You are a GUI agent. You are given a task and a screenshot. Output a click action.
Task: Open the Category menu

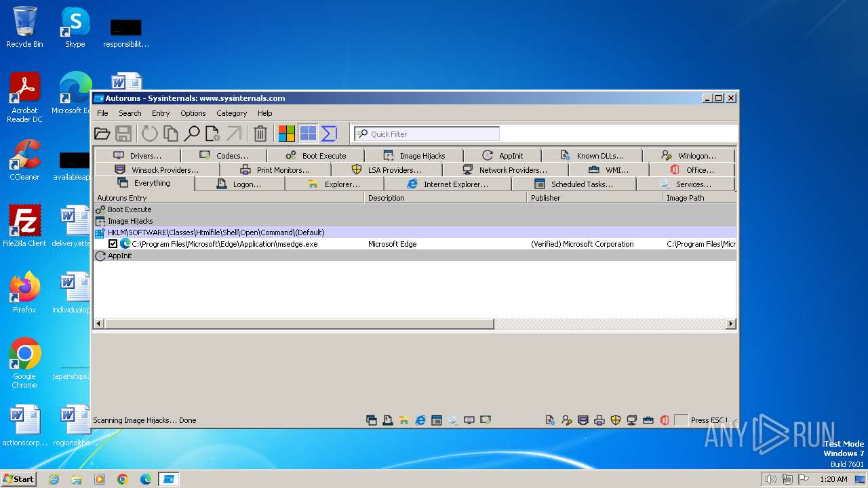click(231, 113)
